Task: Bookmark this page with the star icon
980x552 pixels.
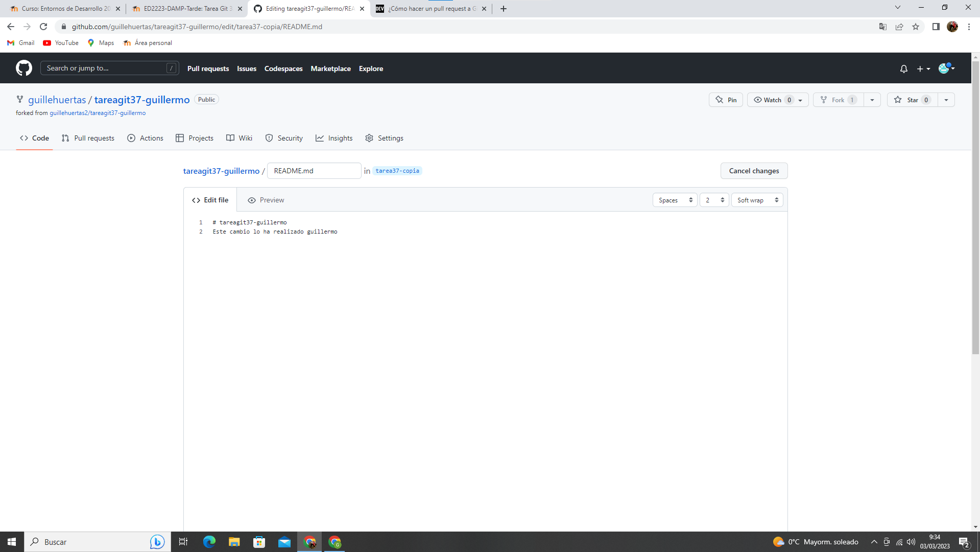Action: pos(915,27)
